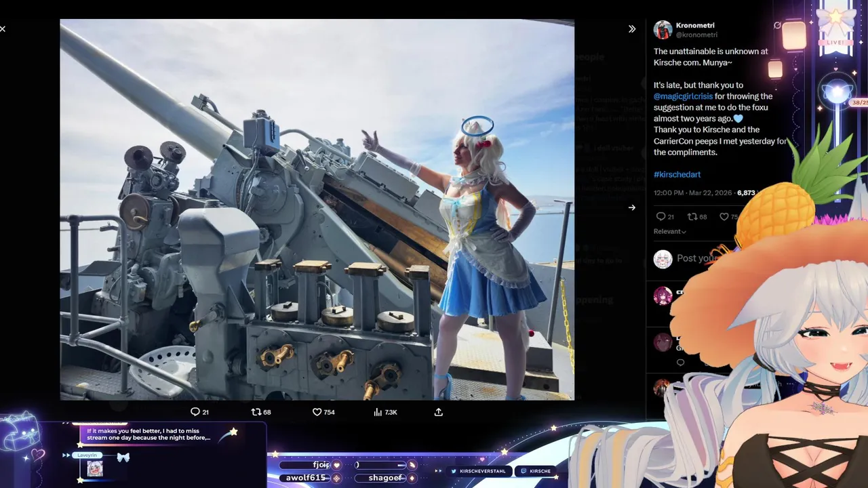
Task: Click the 6,873 view count
Action: 745,193
